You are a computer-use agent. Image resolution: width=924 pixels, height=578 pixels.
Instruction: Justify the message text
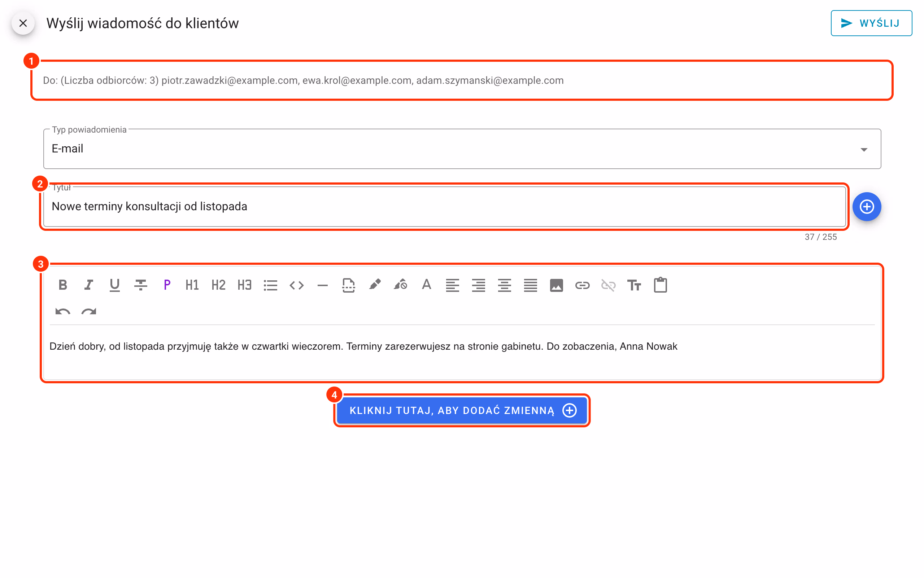tap(530, 285)
